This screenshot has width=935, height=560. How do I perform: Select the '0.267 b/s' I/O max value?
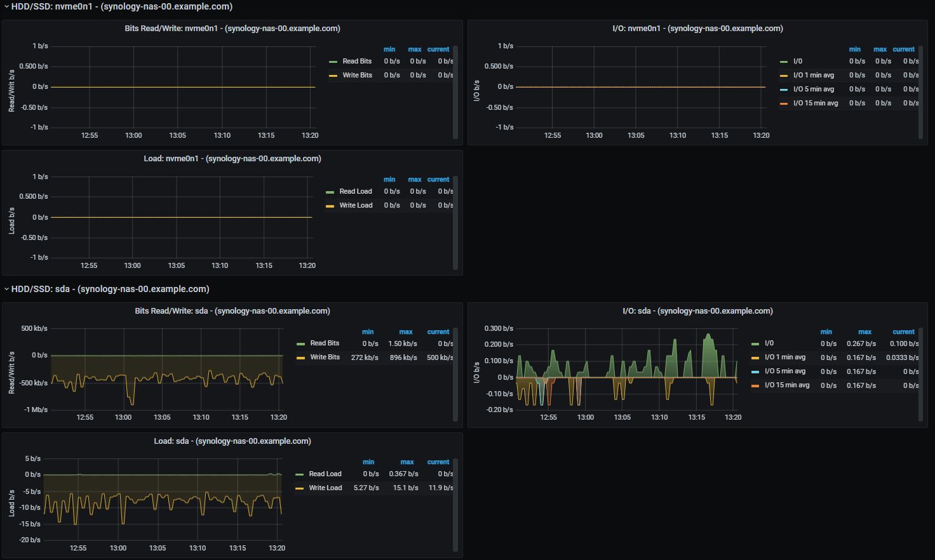point(861,343)
